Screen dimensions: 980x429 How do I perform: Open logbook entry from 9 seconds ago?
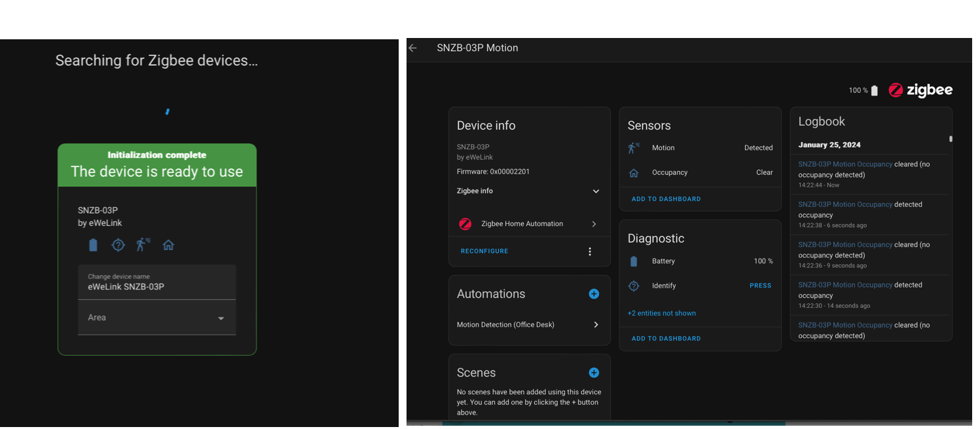point(870,255)
